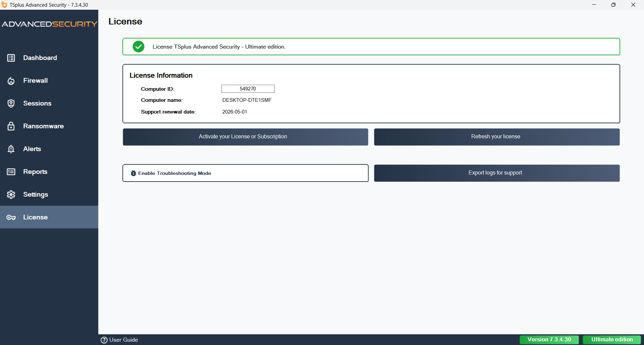Click the License key icon
The height and width of the screenshot is (345, 644).
(x=11, y=217)
